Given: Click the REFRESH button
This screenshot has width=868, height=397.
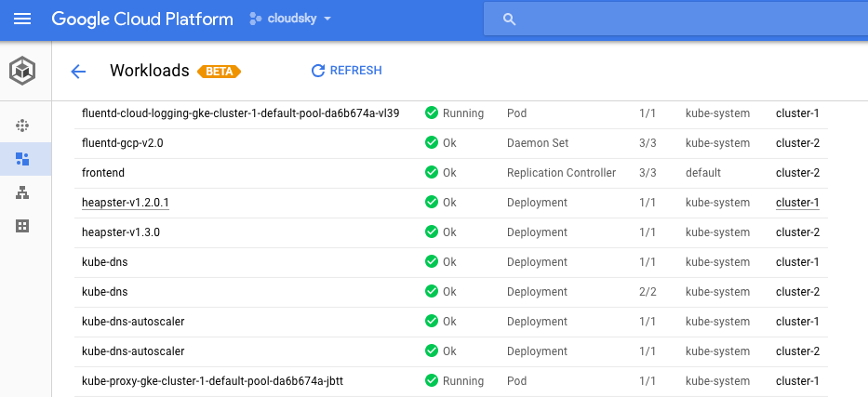Looking at the screenshot, I should tap(346, 71).
